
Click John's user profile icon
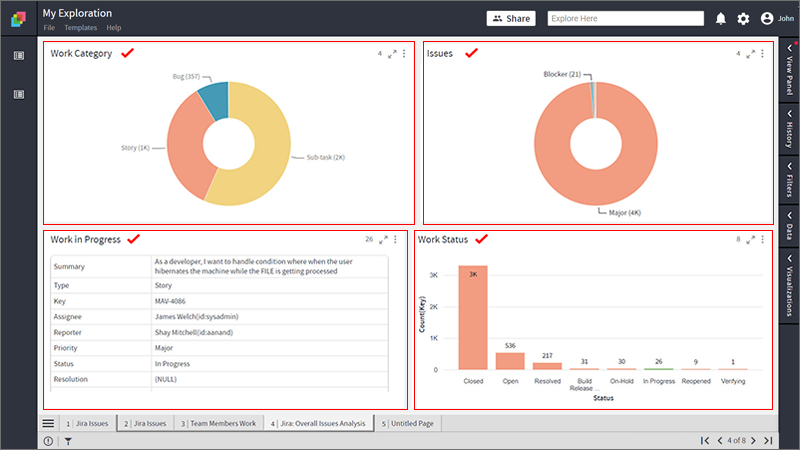click(x=767, y=18)
